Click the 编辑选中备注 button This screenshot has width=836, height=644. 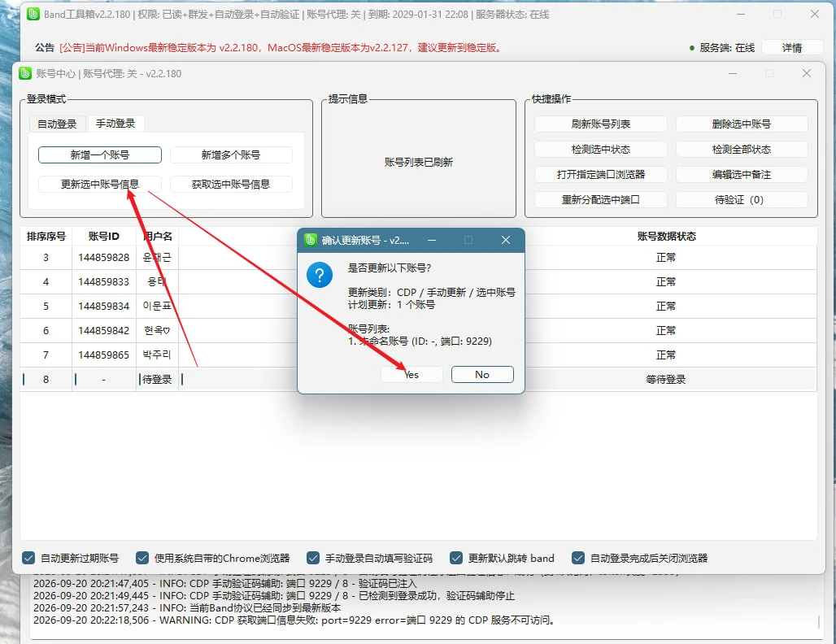click(742, 174)
